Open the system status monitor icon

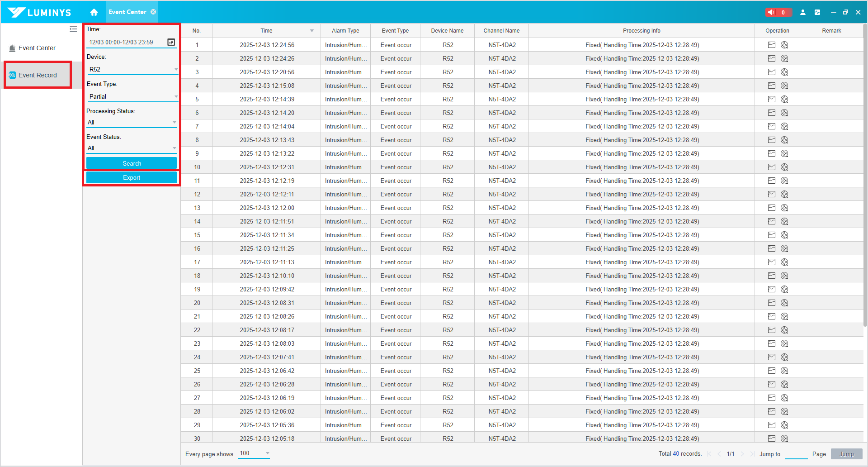817,12
